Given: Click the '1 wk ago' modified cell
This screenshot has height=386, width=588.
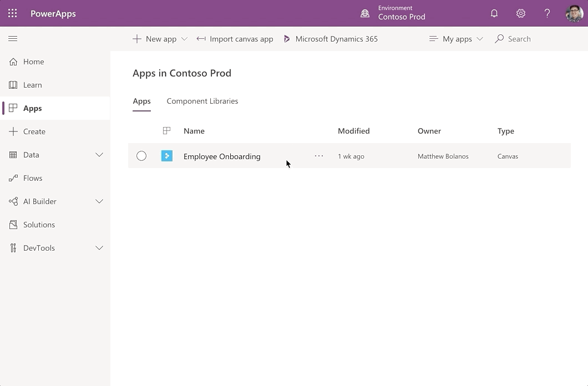Looking at the screenshot, I should click(351, 156).
